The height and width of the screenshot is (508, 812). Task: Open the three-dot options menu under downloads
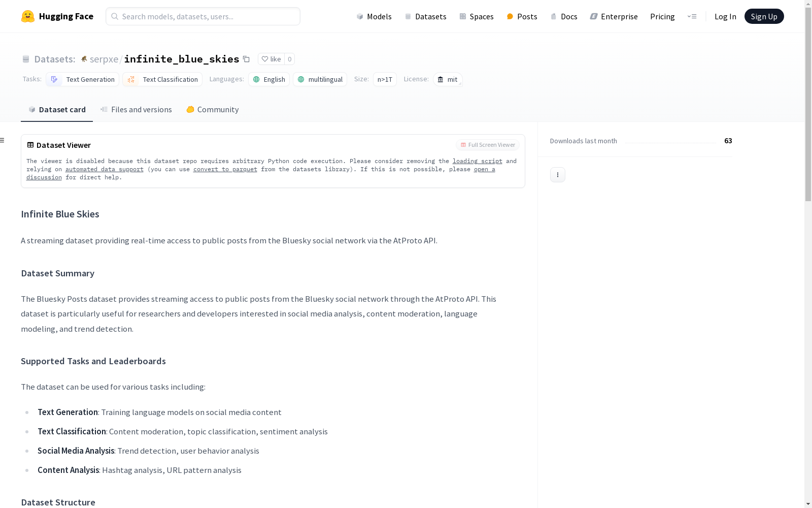tap(558, 175)
